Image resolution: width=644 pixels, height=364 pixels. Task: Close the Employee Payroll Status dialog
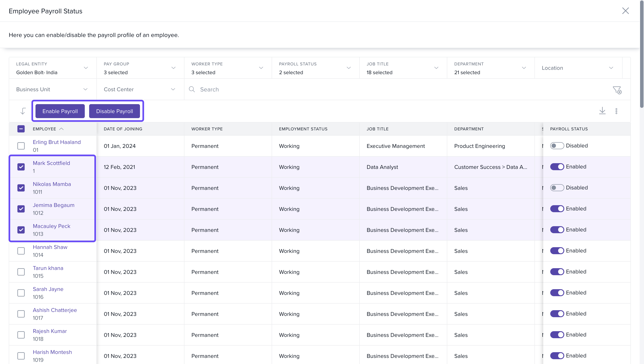[625, 11]
